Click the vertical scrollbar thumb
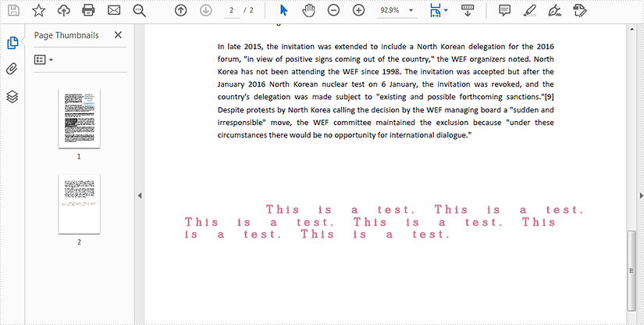644x325 pixels. tap(632, 271)
